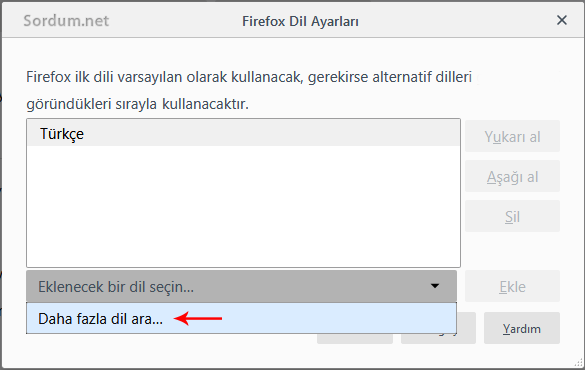Click the göründükleri sırayla kullanacaktır text line
The image size is (585, 370).
point(137,104)
